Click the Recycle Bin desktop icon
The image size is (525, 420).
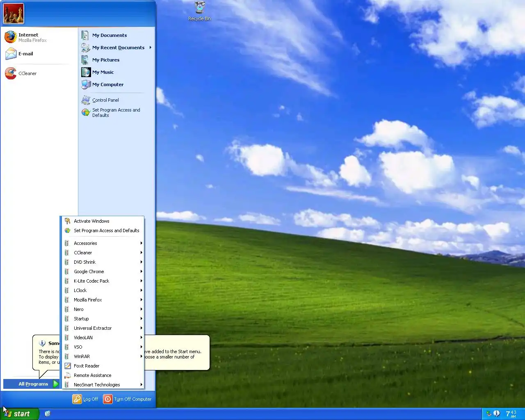pos(200,7)
